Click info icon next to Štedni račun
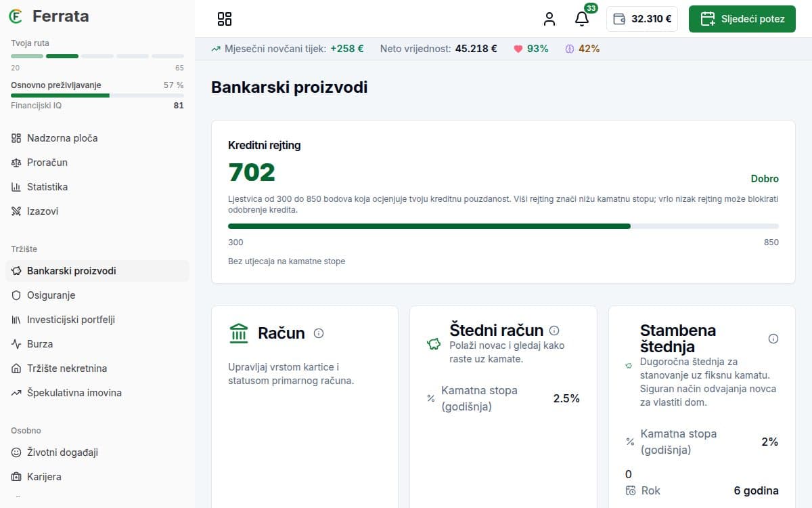The width and height of the screenshot is (812, 508). tap(554, 331)
